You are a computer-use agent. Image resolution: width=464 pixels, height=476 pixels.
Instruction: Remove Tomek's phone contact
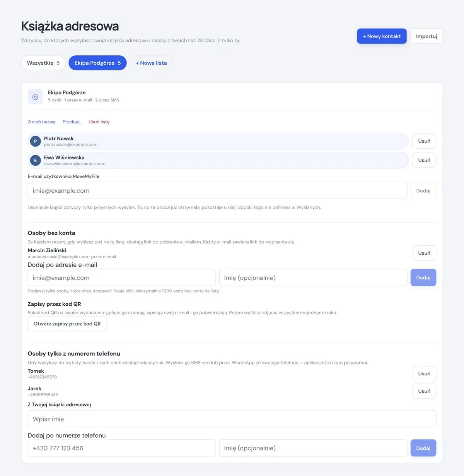coord(424,373)
